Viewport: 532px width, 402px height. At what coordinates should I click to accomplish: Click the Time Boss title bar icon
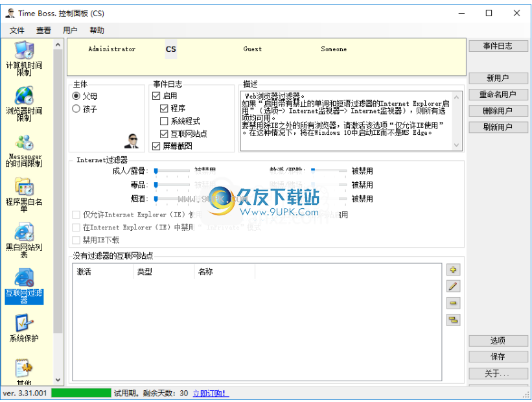(10, 13)
